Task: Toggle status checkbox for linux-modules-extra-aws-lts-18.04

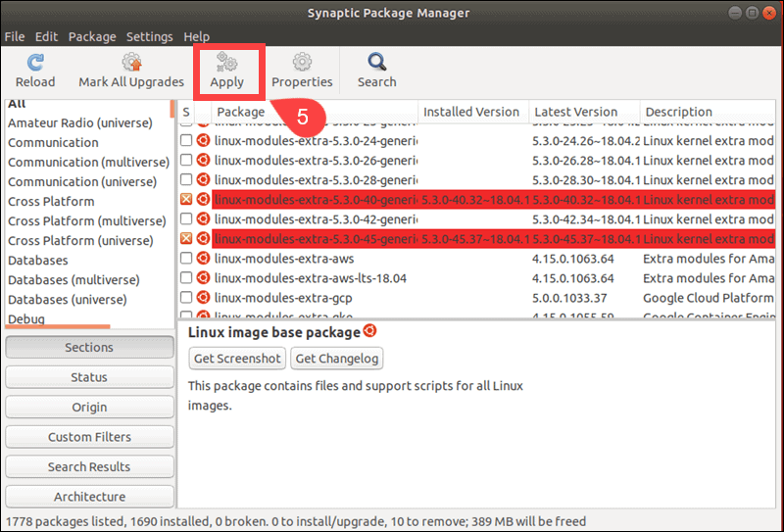Action: click(186, 277)
